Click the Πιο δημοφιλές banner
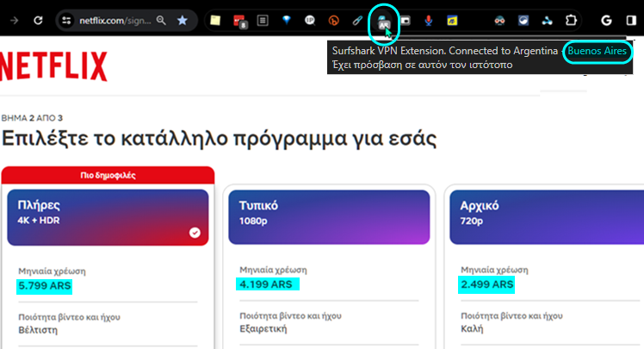The width and height of the screenshot is (644, 349). (108, 175)
